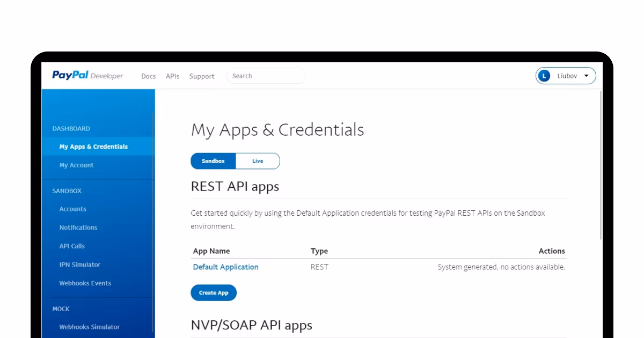
Task: Select My Apps & Credentials in sidebar
Action: coord(98,146)
